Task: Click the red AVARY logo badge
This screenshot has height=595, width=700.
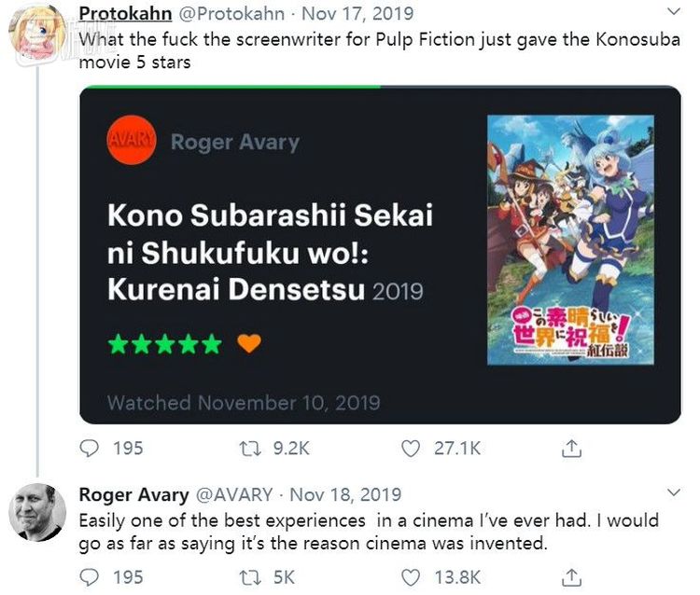Action: (132, 141)
